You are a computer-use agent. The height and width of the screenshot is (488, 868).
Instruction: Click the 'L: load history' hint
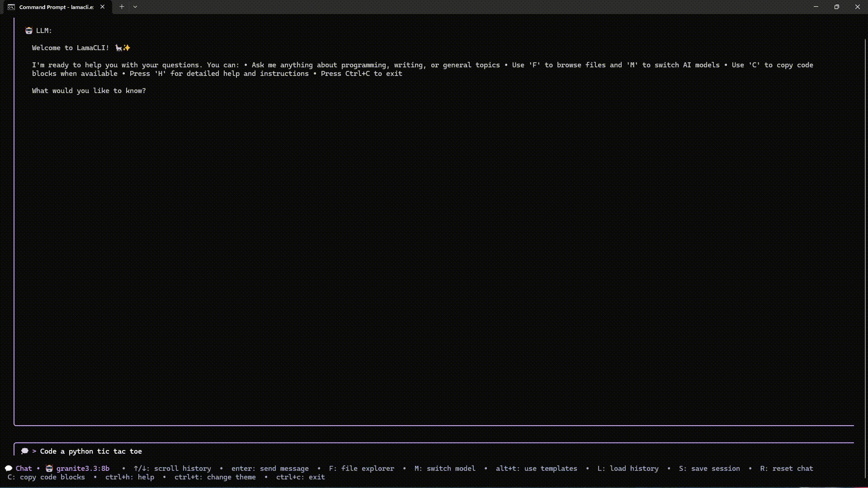[627, 469]
